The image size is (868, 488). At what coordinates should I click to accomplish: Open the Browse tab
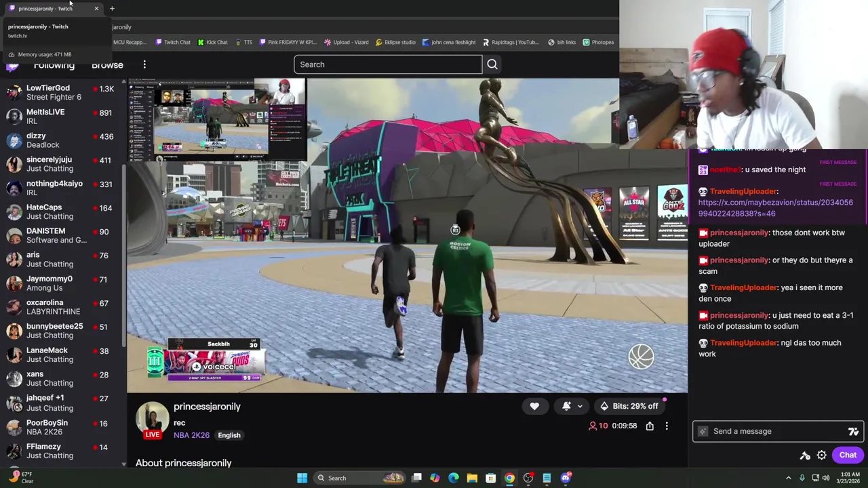pyautogui.click(x=107, y=65)
